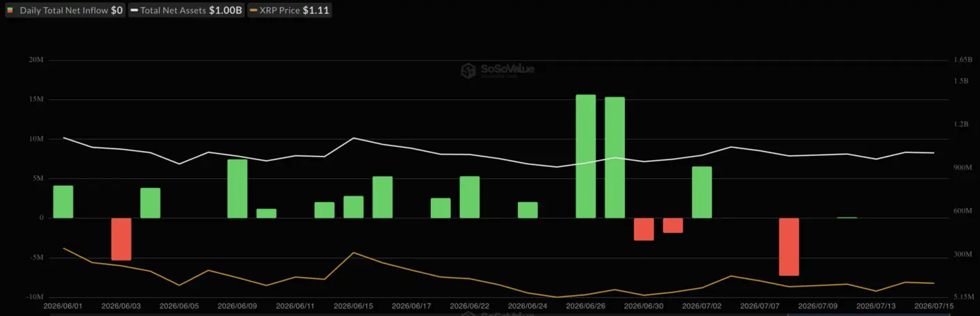Click the $1.00B Total Net Assets value

[225, 11]
